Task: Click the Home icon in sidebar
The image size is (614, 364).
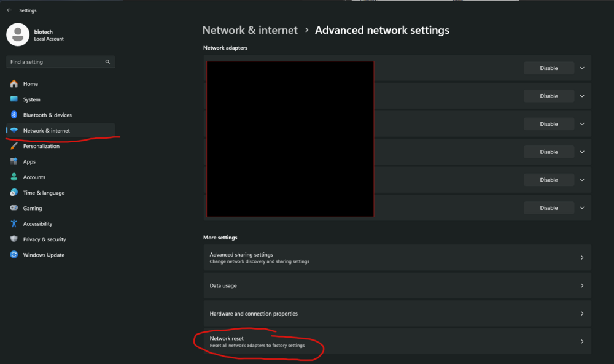Action: 14,84
